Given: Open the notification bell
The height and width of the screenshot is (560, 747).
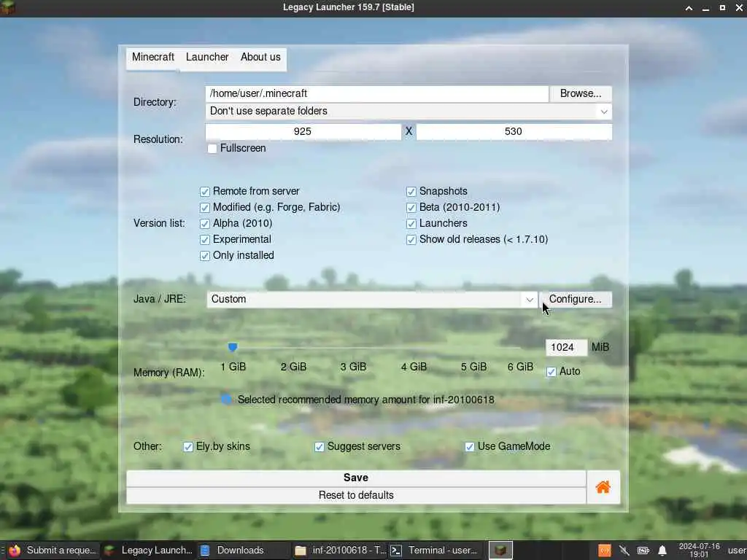Looking at the screenshot, I should (x=662, y=551).
